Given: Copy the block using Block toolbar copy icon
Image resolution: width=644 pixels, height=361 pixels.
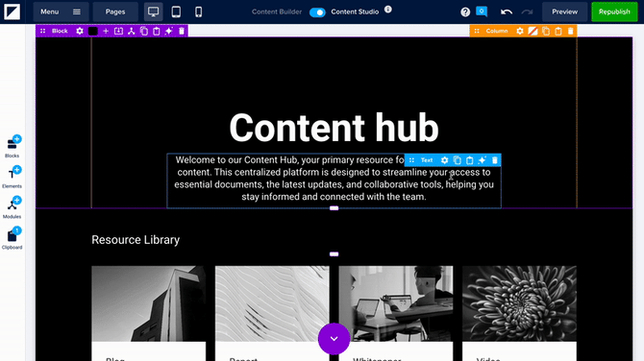Looking at the screenshot, I should [x=144, y=31].
